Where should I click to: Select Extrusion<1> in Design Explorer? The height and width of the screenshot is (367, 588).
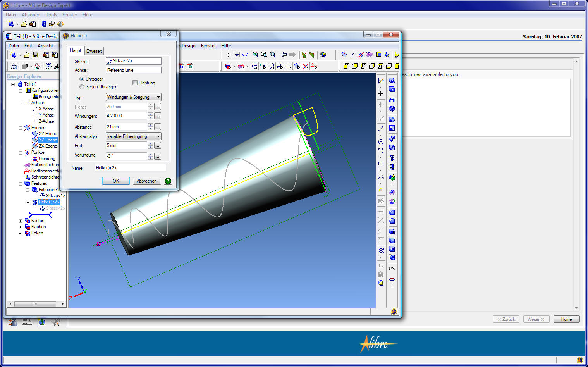pos(49,190)
